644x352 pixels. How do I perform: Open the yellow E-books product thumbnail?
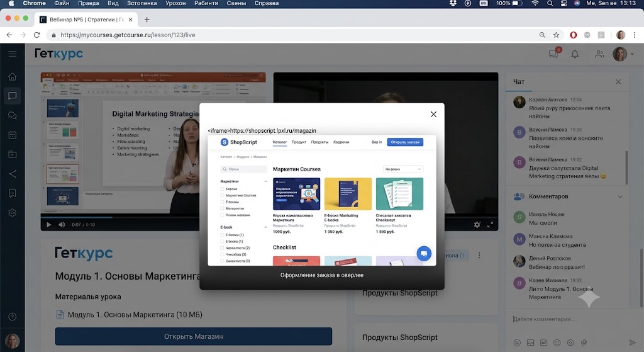(x=348, y=194)
